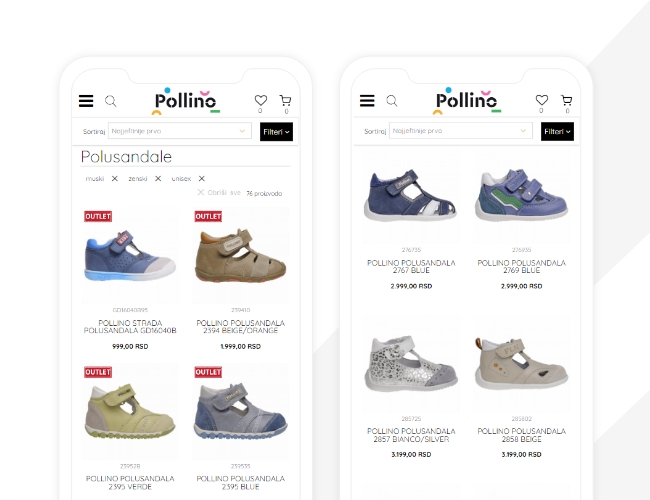Remove the muski filter tag

click(x=115, y=179)
